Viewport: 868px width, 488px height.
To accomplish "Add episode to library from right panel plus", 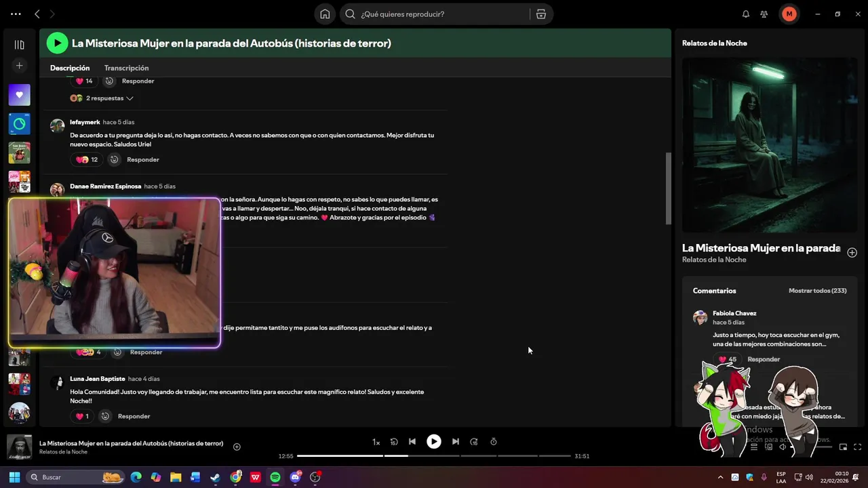I will coord(852,252).
